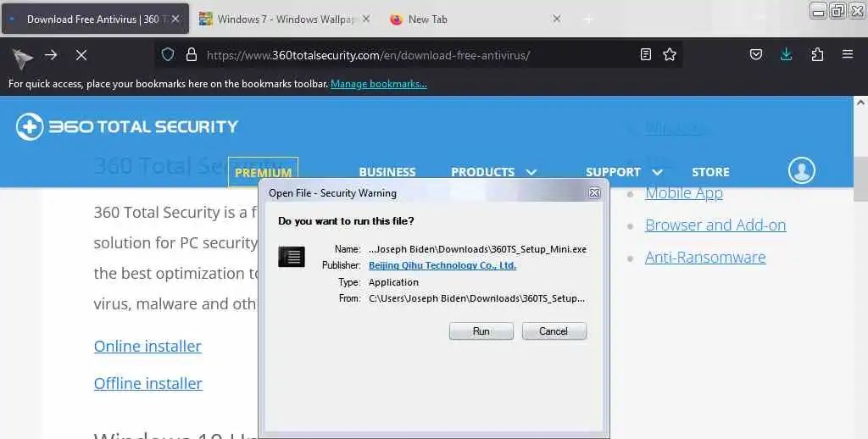868x439 pixels.
Task: Open the Mobile App link
Action: pyautogui.click(x=684, y=192)
